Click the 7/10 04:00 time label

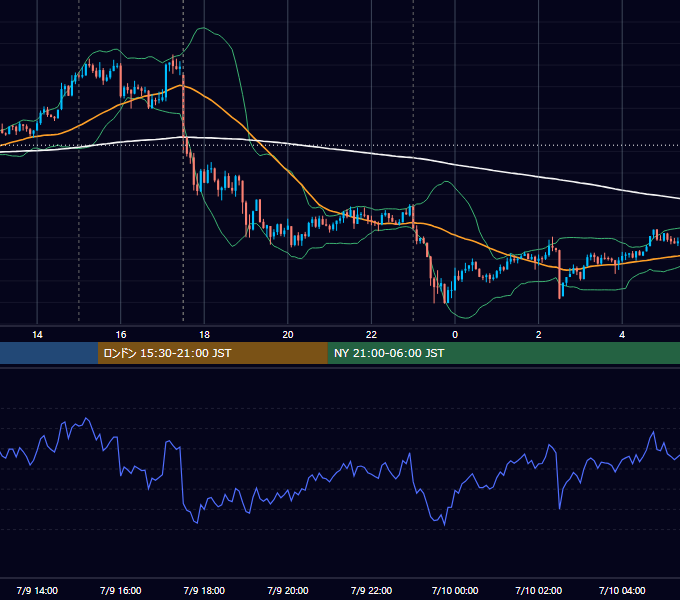(x=622, y=590)
